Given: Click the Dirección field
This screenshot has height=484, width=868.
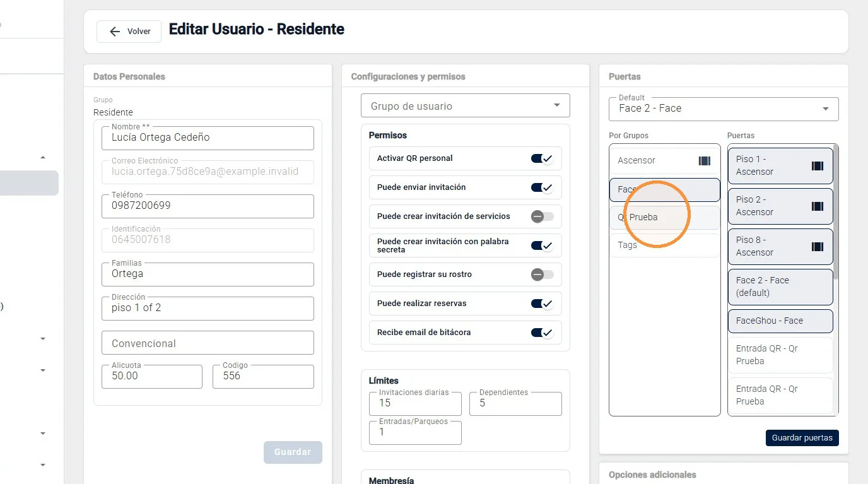Looking at the screenshot, I should pos(208,308).
